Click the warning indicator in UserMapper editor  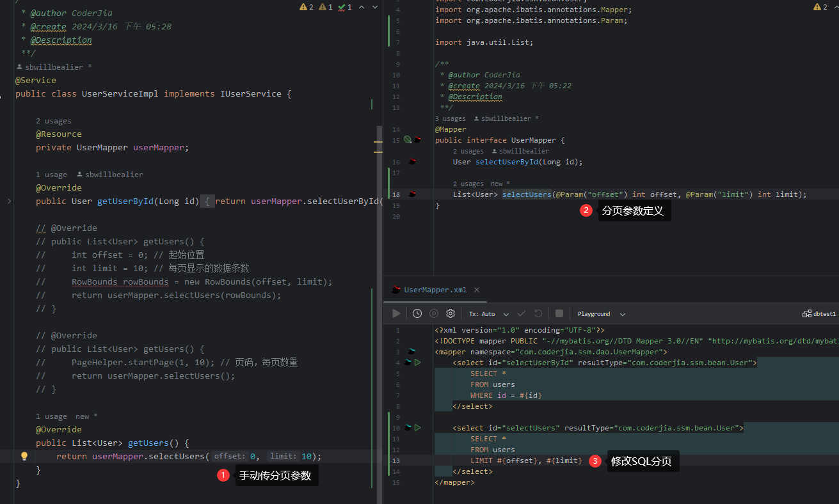click(820, 7)
